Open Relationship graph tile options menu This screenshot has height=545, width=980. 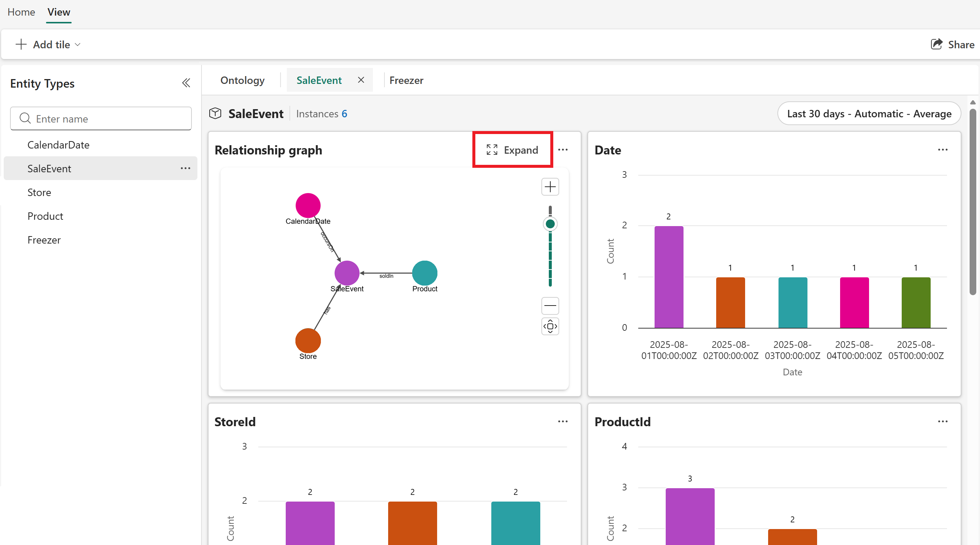(563, 150)
